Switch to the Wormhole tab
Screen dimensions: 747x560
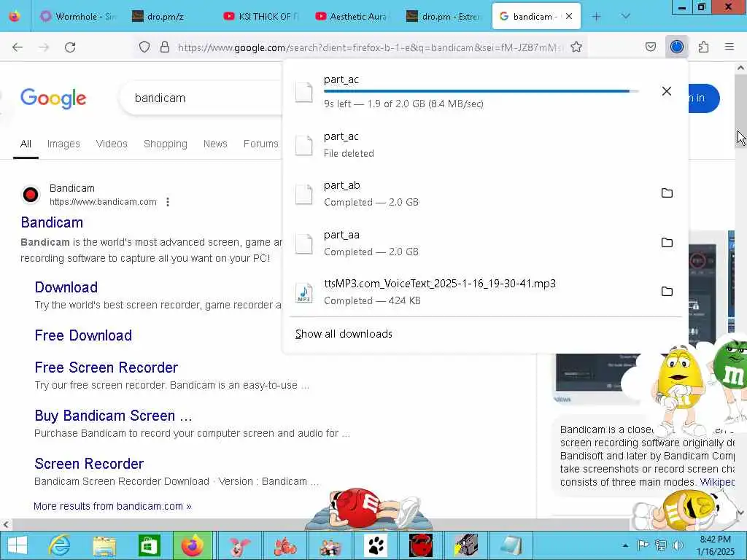[79, 17]
